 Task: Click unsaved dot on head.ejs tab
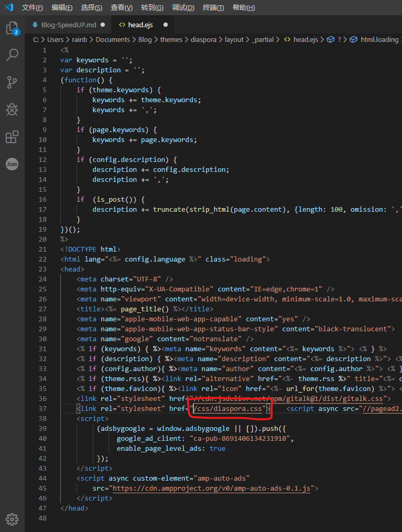(x=166, y=25)
